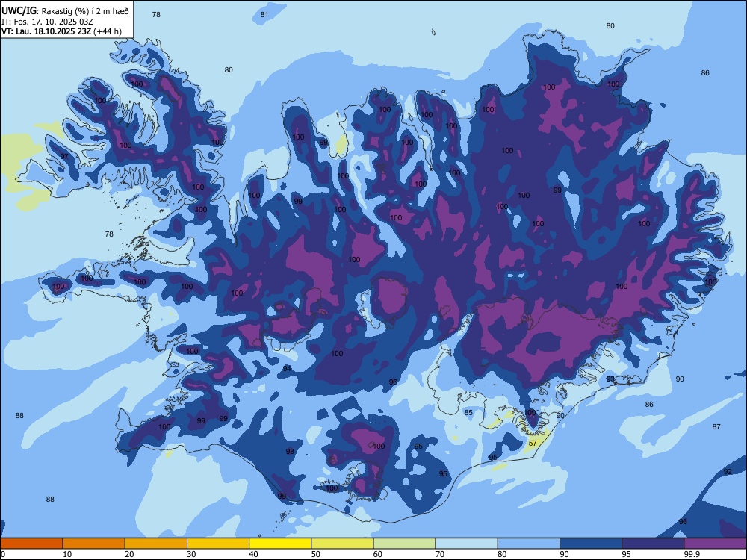Click the orange 10–20 legend swatch
Screen dimensions: 747x560
94,544
